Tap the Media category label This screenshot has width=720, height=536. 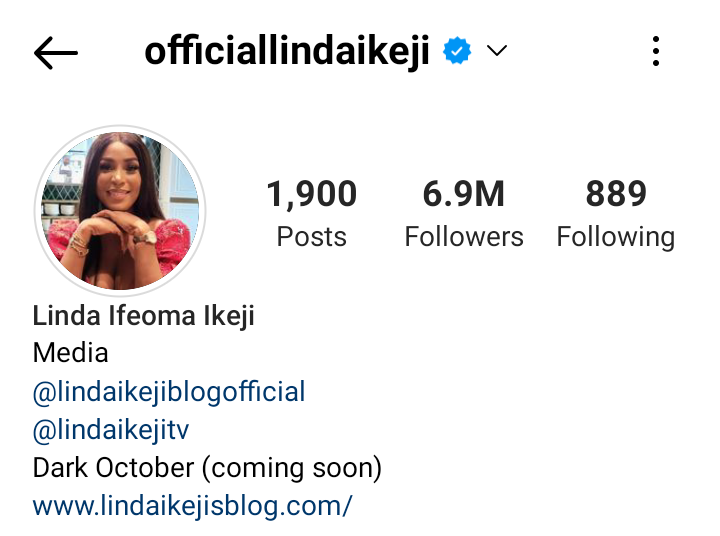coord(71,353)
